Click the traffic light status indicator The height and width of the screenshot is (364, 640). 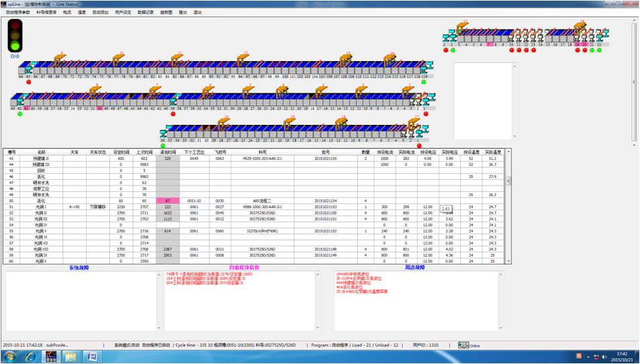click(15, 36)
